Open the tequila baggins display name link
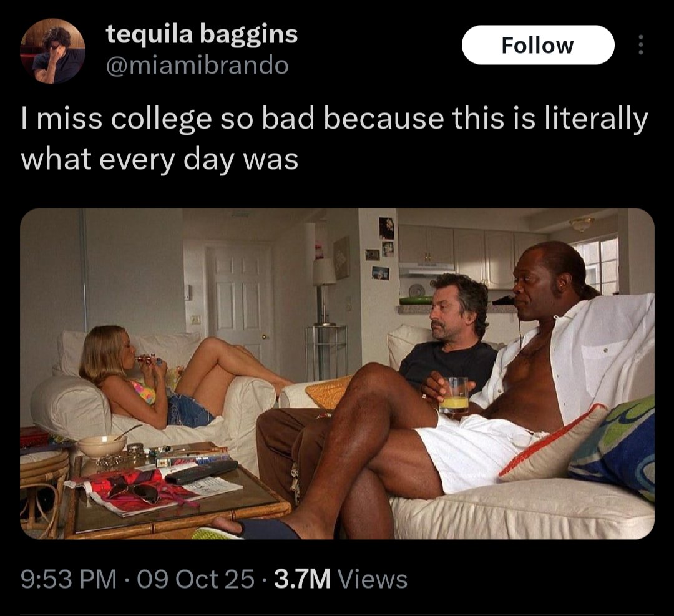674x616 pixels. point(202,34)
